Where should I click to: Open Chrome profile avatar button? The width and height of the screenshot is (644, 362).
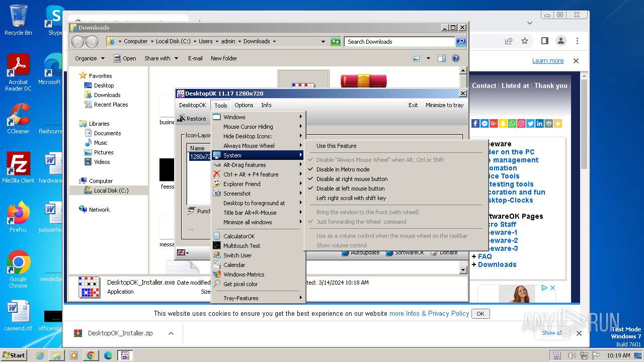(560, 41)
